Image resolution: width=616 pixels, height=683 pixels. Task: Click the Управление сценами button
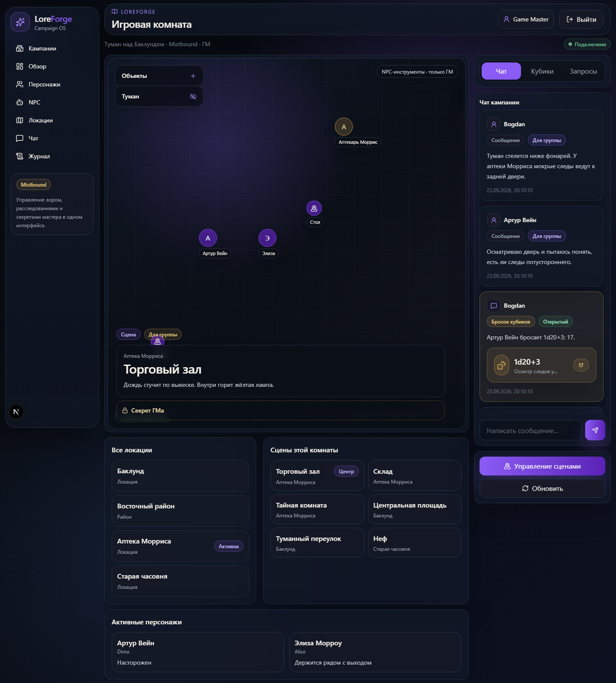(x=542, y=466)
